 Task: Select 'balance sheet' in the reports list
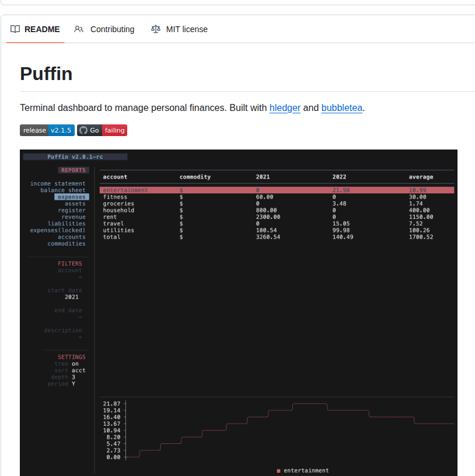click(x=63, y=190)
